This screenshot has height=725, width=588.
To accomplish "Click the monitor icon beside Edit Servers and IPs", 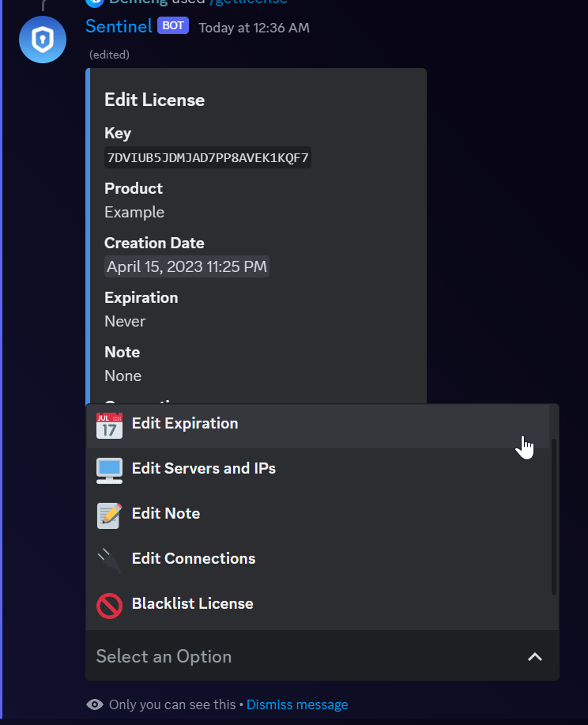I will pos(109,470).
